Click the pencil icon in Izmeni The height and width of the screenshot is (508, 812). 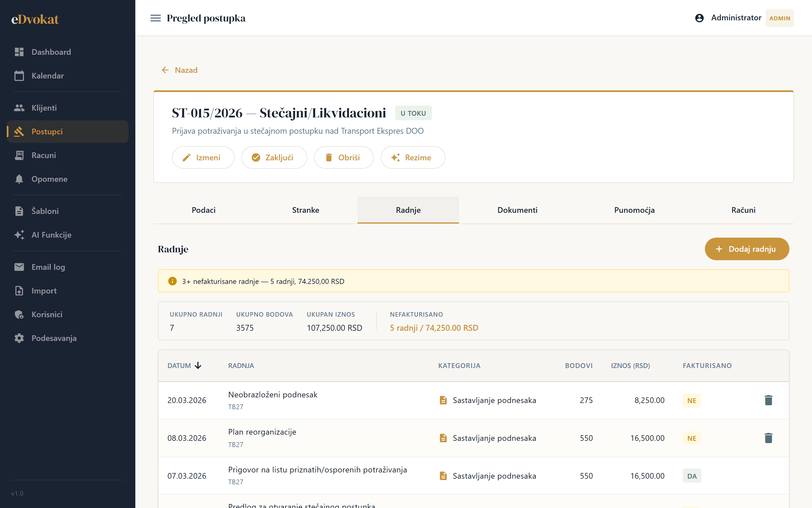pos(187,157)
